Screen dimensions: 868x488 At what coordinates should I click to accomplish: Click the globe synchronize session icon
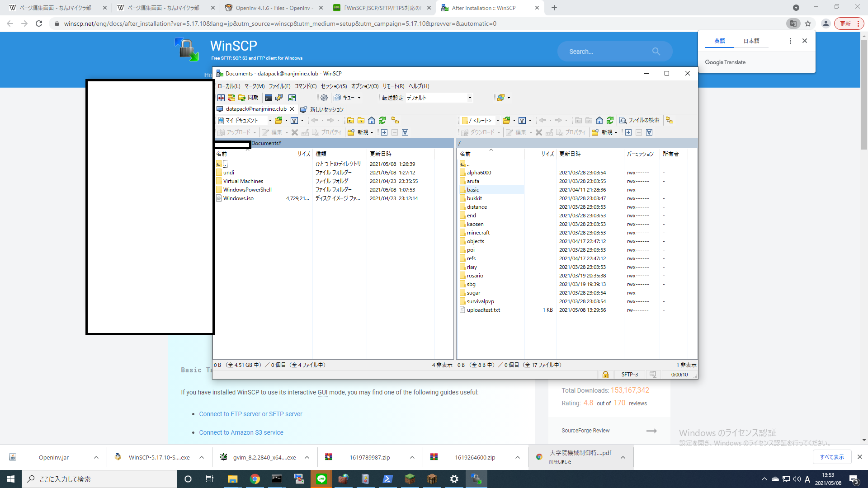(x=500, y=98)
